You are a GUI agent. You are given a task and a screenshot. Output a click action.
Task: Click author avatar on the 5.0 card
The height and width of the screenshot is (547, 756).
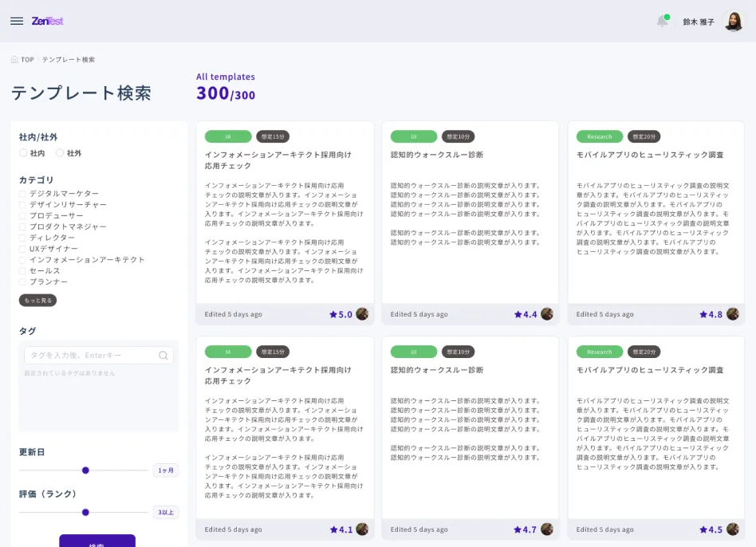[362, 314]
